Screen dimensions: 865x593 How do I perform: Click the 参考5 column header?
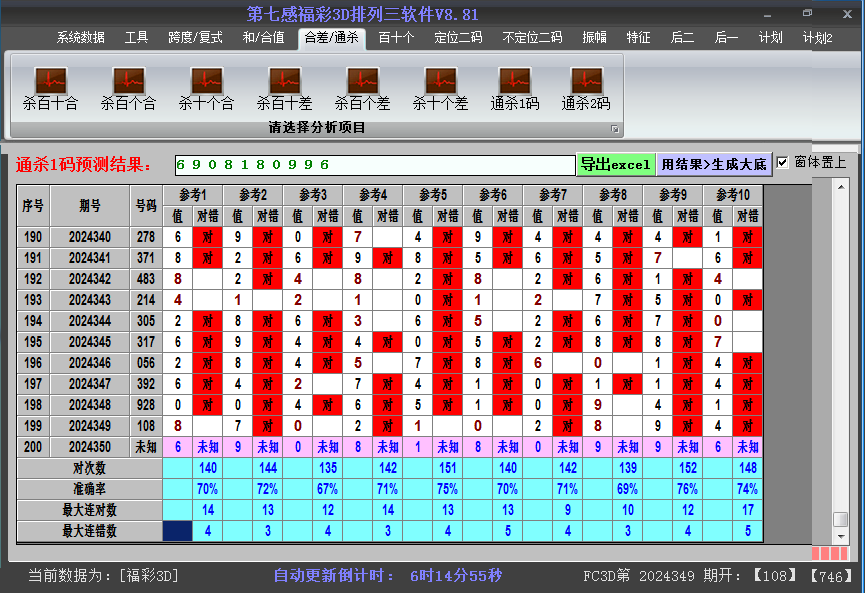(x=432, y=195)
